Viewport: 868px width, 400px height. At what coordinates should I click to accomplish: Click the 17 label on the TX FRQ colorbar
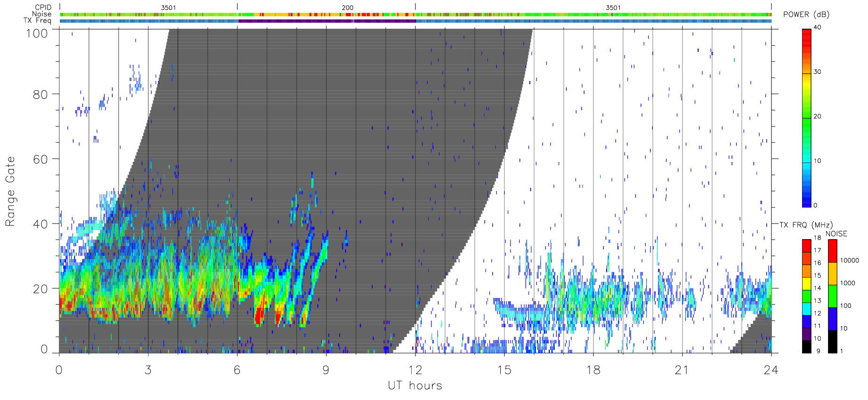coord(817,250)
